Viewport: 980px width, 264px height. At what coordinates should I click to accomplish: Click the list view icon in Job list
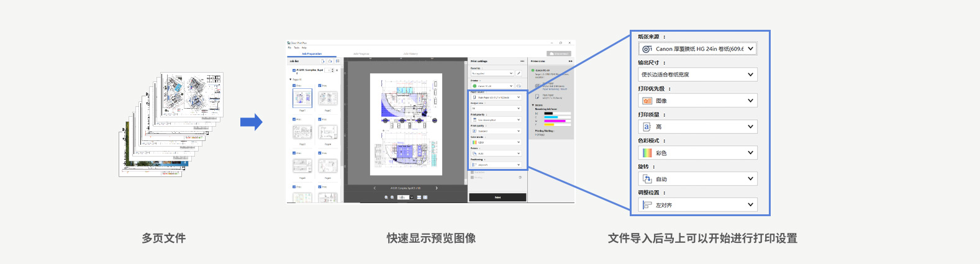tap(338, 61)
